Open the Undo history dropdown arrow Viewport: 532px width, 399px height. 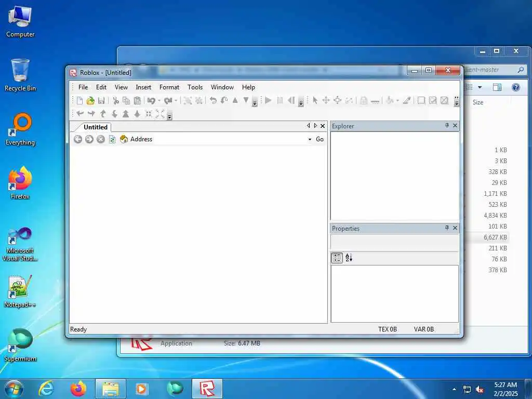(x=159, y=100)
